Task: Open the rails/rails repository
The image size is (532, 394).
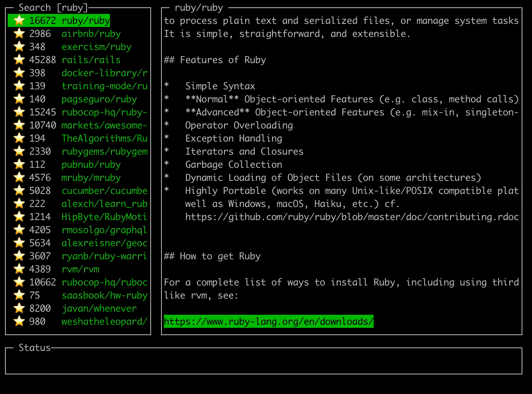Action: [91, 60]
